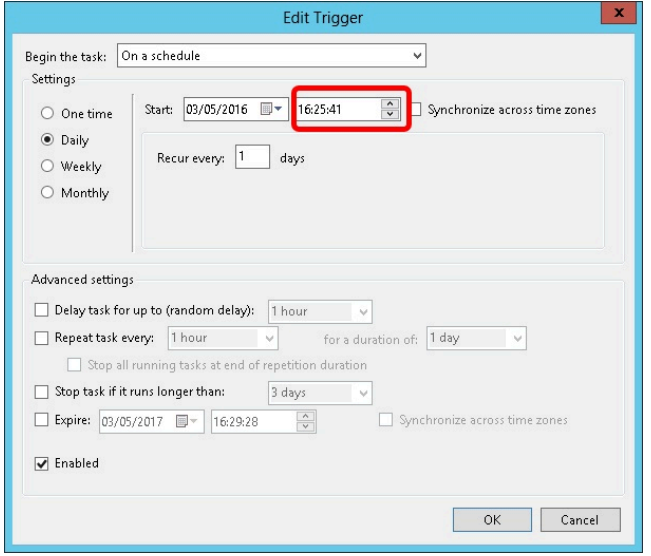The height and width of the screenshot is (556, 651).
Task: Click the Cancel button
Action: click(x=579, y=520)
